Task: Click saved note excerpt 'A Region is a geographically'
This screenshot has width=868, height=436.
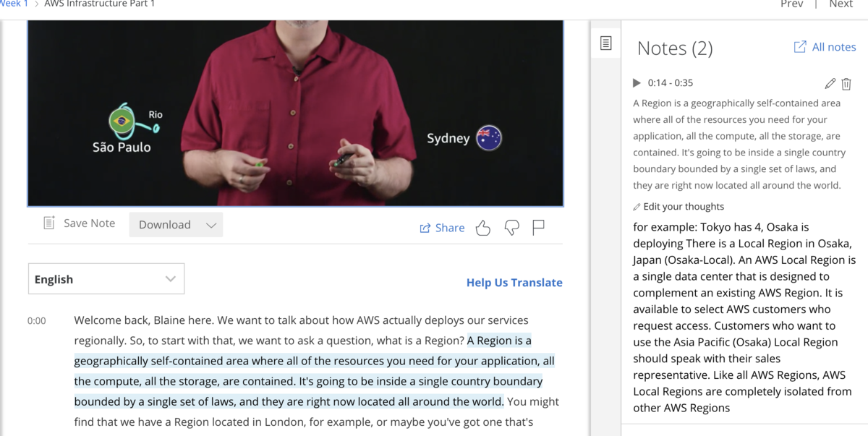Action: 739,144
